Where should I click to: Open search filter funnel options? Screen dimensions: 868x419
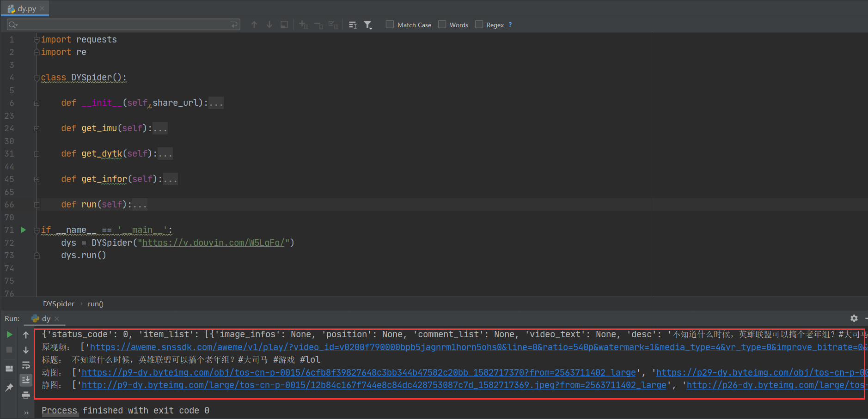click(x=368, y=24)
